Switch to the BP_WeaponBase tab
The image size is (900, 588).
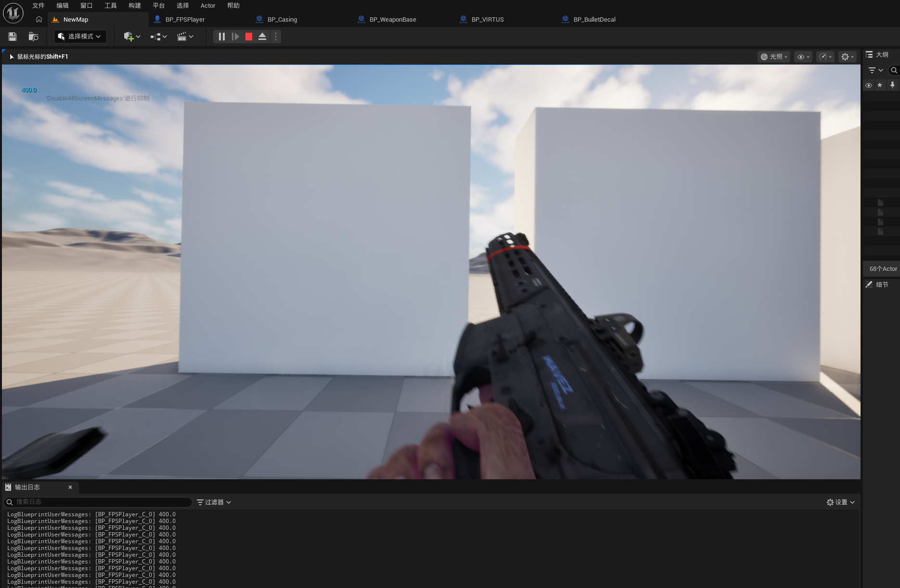[393, 20]
